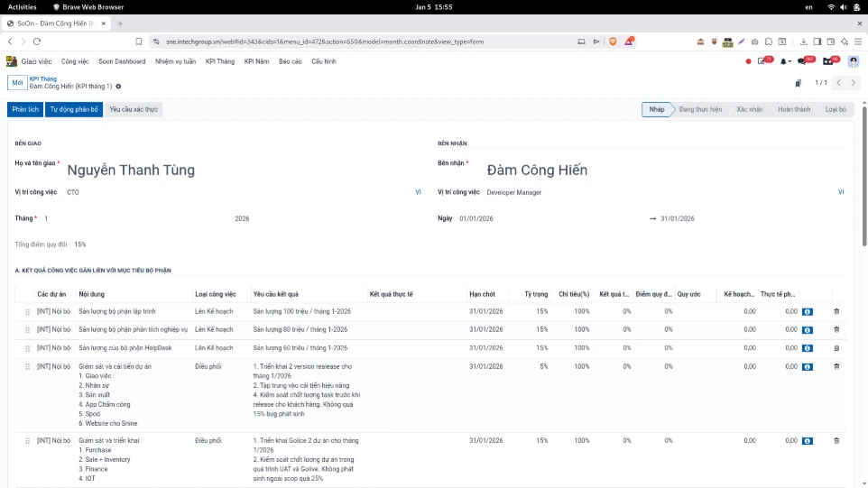
Task: Click the Bên nhận field Đàm Công Hiến
Action: click(537, 170)
